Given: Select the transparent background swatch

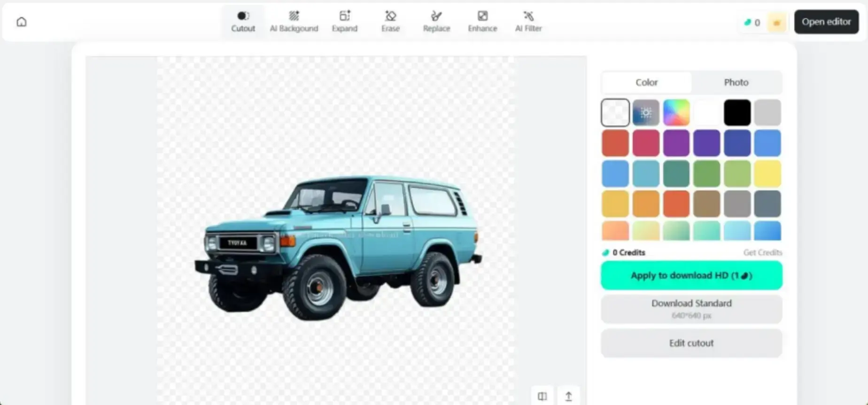Looking at the screenshot, I should [x=615, y=113].
